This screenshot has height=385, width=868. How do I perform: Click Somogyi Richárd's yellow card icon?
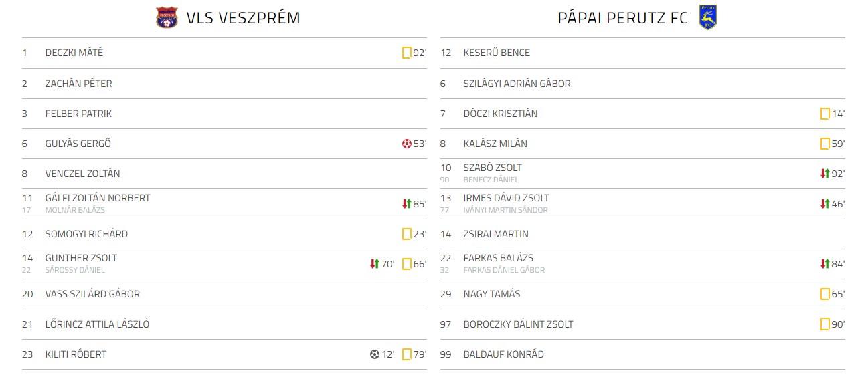click(x=406, y=234)
